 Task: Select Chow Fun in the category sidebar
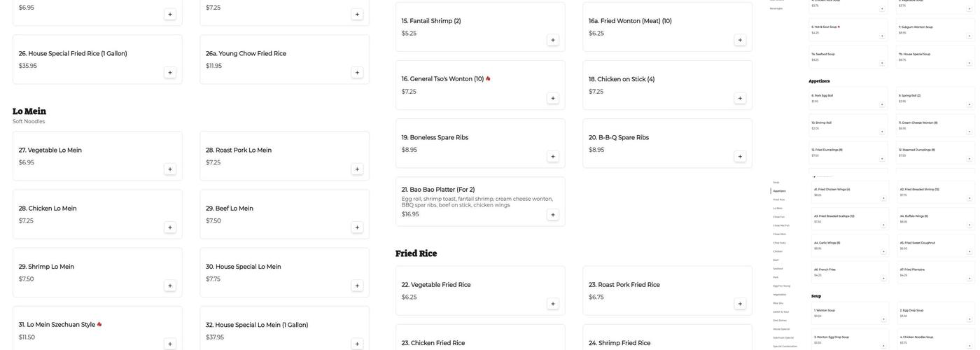[779, 217]
